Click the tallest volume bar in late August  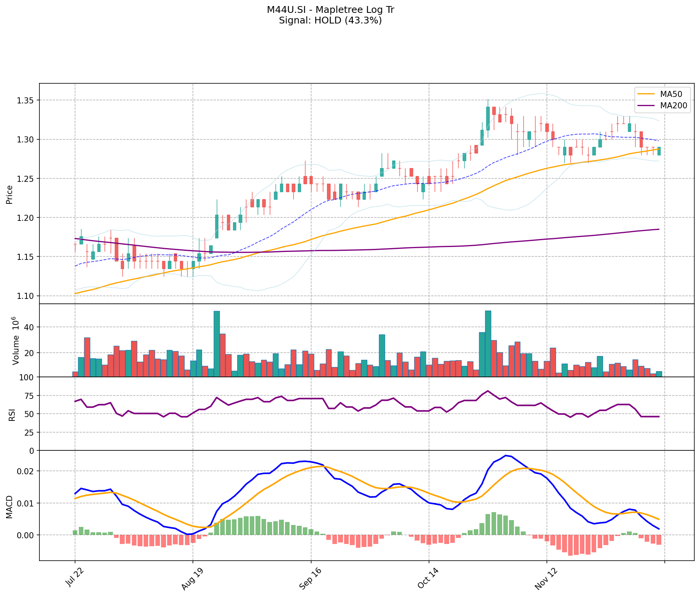coord(217,344)
